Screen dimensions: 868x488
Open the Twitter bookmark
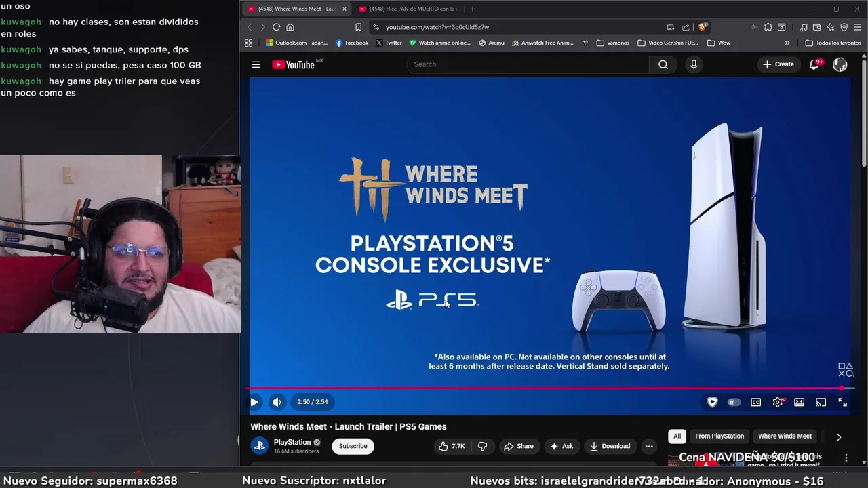tap(389, 43)
